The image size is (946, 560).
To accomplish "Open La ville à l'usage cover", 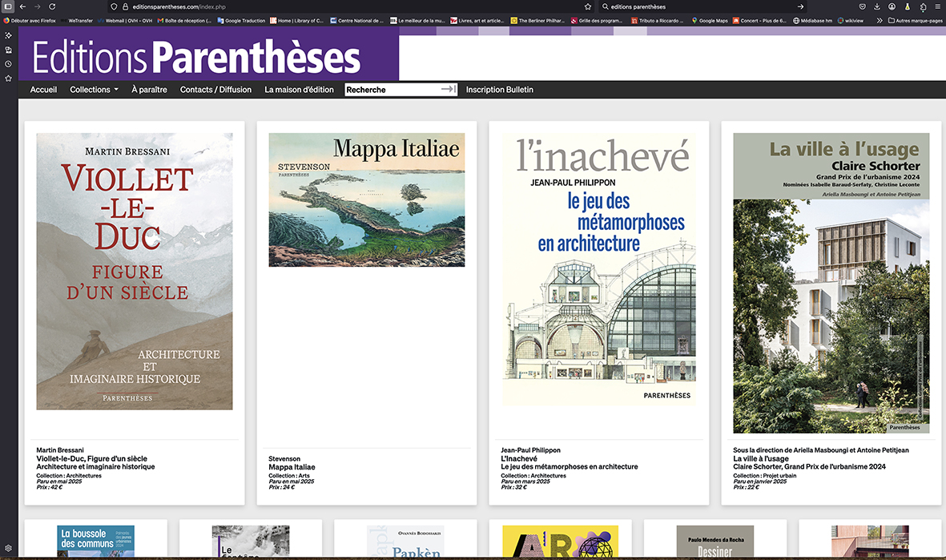I will coord(831,283).
